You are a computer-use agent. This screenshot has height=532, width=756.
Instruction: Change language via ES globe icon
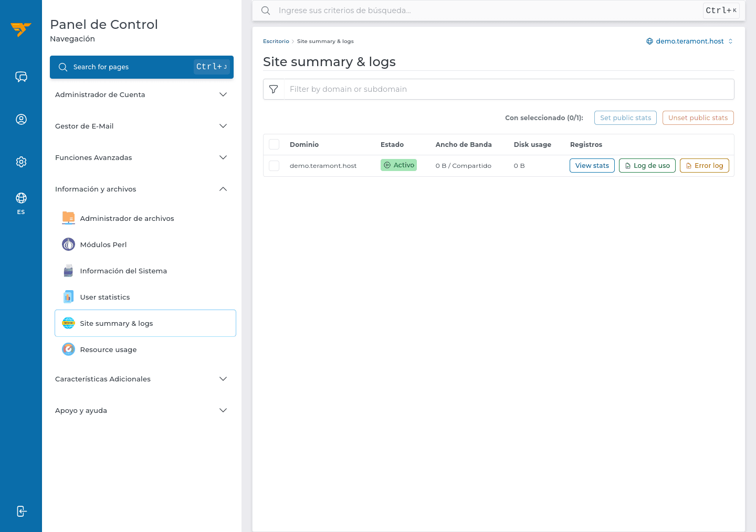(21, 203)
